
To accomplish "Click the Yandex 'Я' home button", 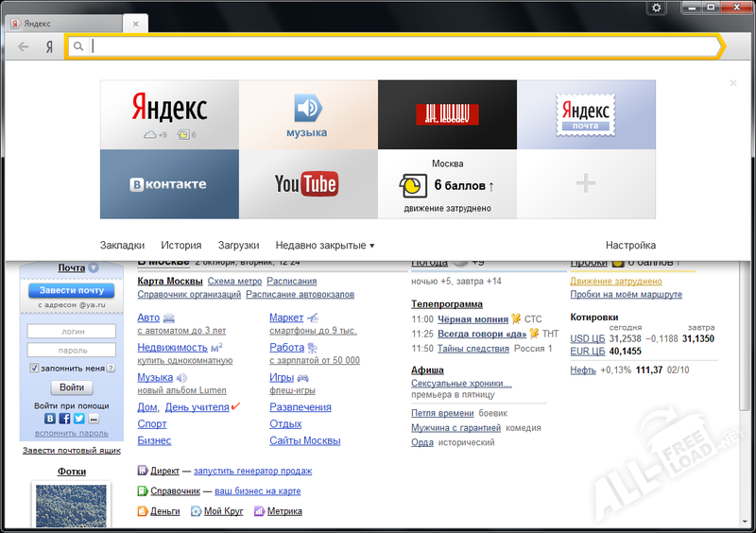I will (x=49, y=46).
